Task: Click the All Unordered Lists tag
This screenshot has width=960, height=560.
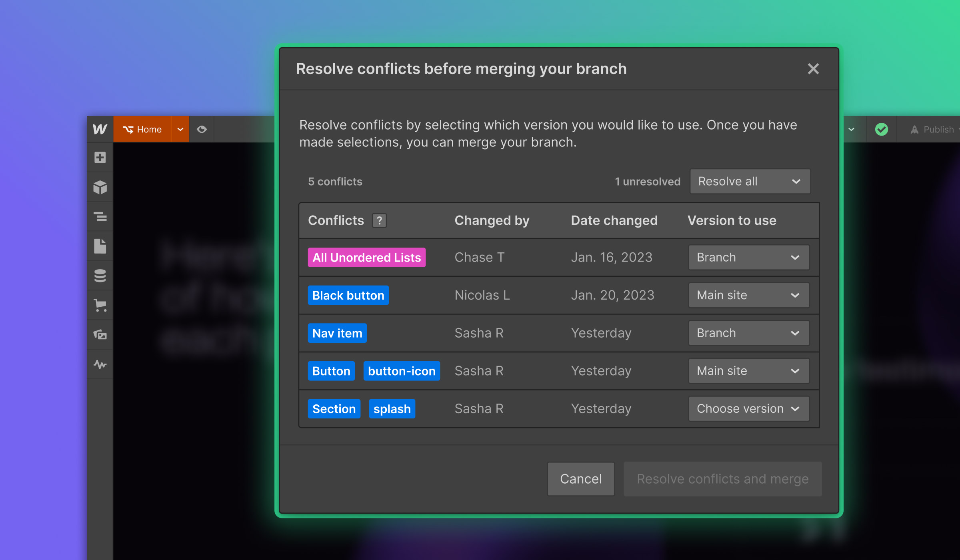Action: tap(366, 258)
